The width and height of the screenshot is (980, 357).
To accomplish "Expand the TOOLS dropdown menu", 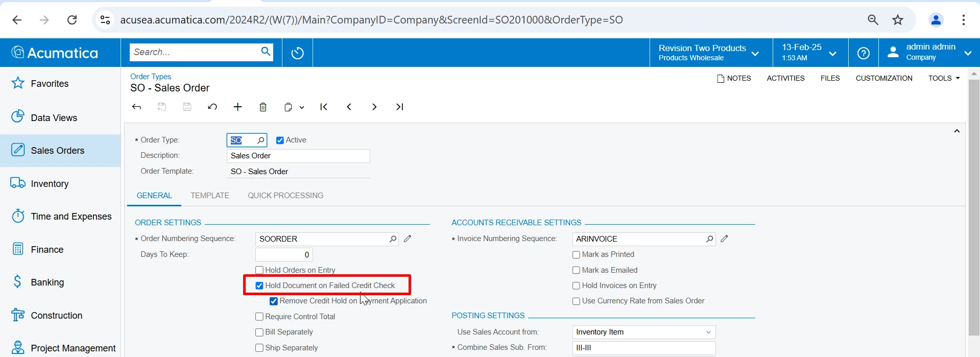I will point(944,78).
